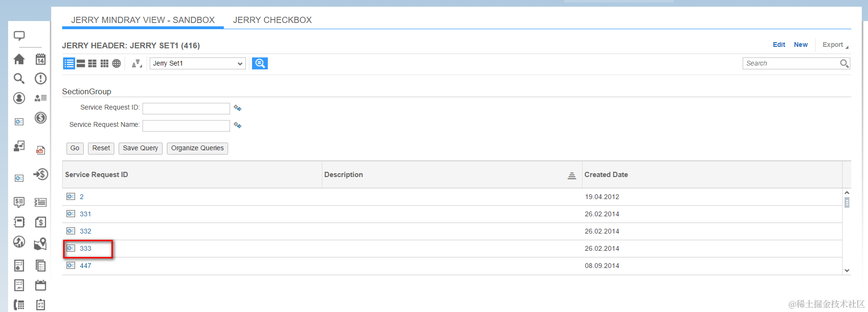
Task: Select the Jerry Mindray View - Sandbox tab
Action: (x=143, y=20)
